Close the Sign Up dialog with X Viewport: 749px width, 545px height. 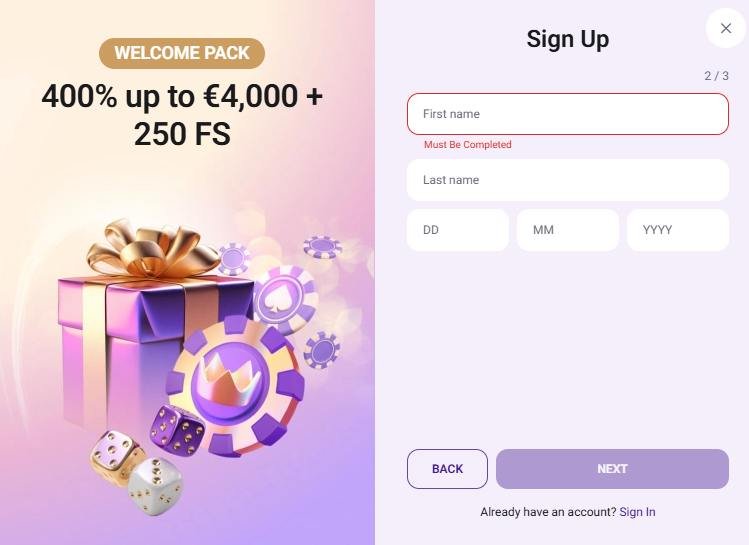click(726, 29)
